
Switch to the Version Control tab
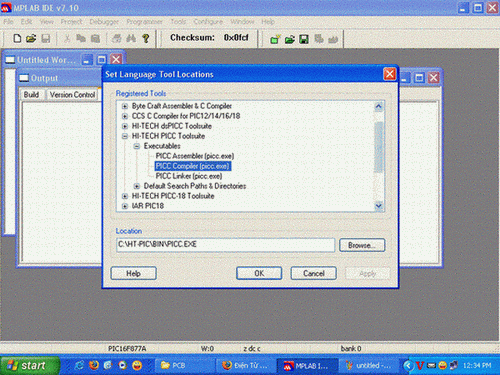[x=72, y=95]
